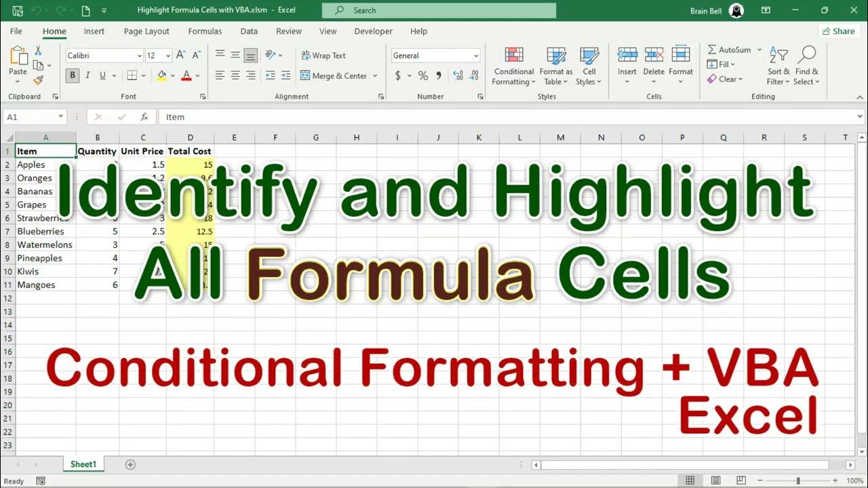Collapse the ribbon with chevron
The height and width of the screenshot is (488, 868).
tap(860, 97)
